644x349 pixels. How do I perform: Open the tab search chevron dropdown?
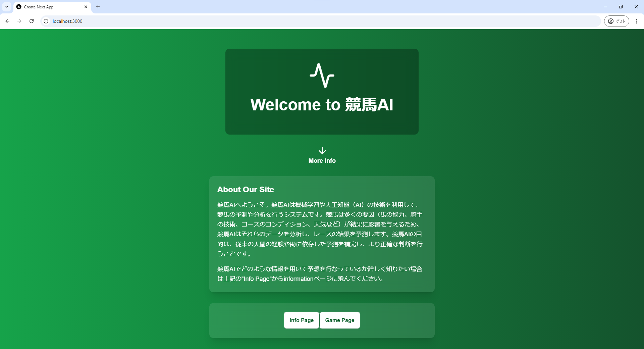pos(6,7)
